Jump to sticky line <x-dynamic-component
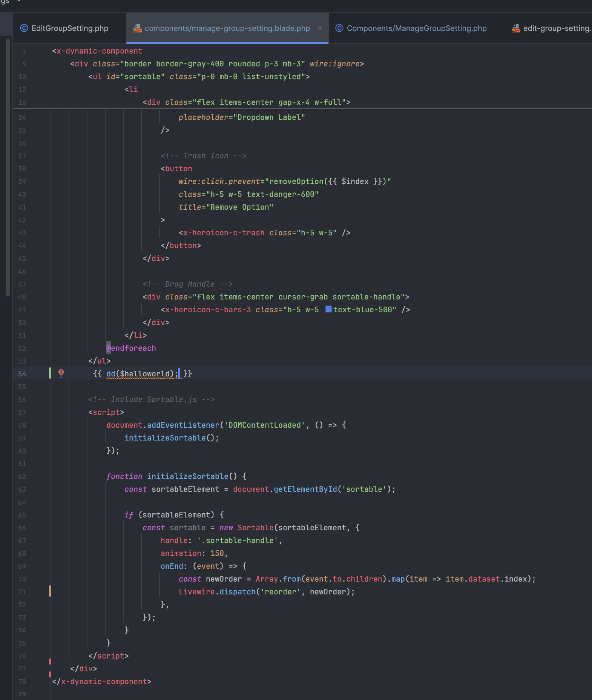The width and height of the screenshot is (592, 700). (97, 51)
